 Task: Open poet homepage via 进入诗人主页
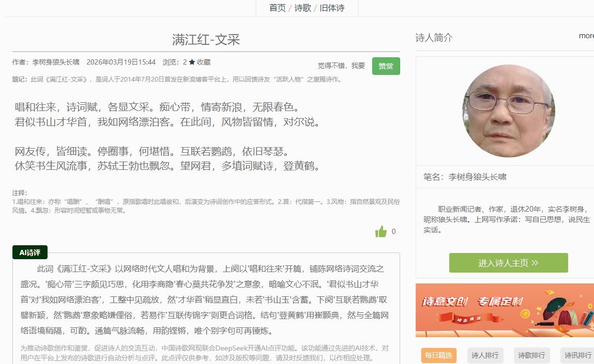tap(508, 263)
